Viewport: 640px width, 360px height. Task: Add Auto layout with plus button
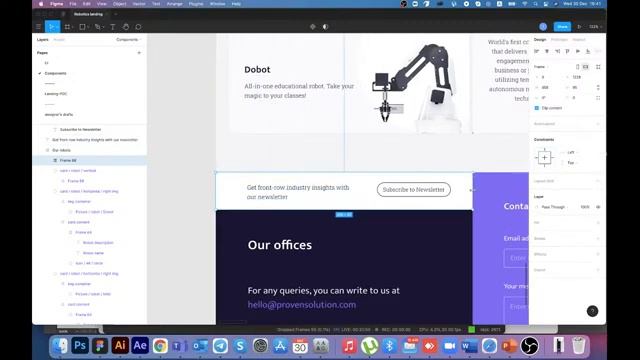(x=598, y=124)
